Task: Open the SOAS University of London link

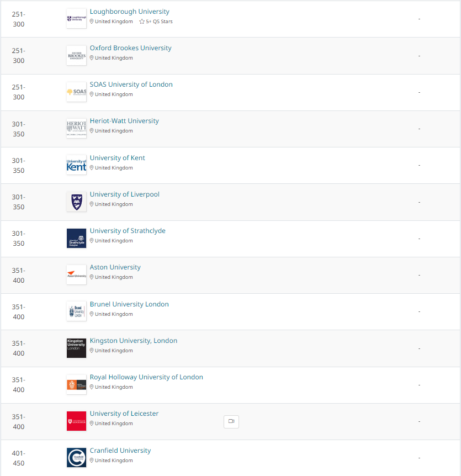Action: (131, 84)
